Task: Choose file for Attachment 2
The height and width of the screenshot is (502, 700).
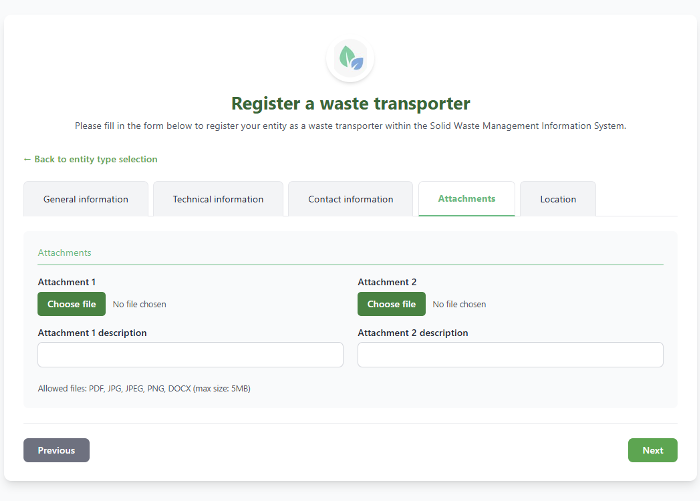Action: point(392,304)
